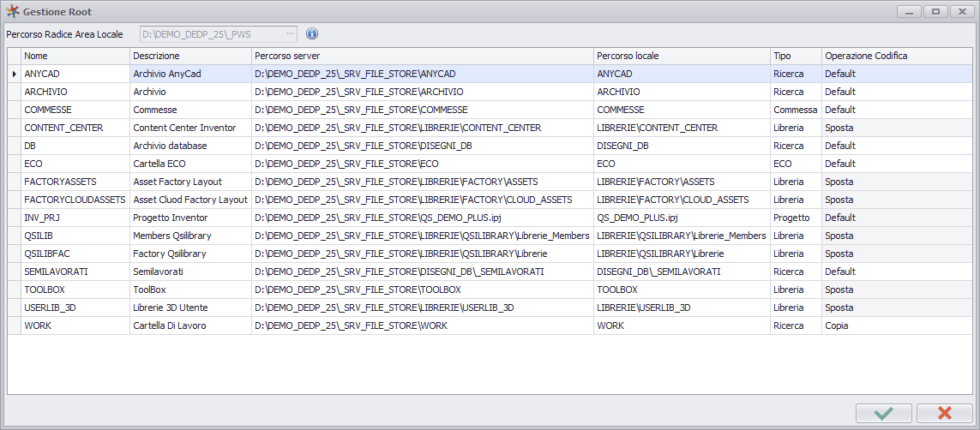Open the Operazione Codifica cell for WORK
Image resolution: width=980 pixels, height=430 pixels.
(x=897, y=325)
